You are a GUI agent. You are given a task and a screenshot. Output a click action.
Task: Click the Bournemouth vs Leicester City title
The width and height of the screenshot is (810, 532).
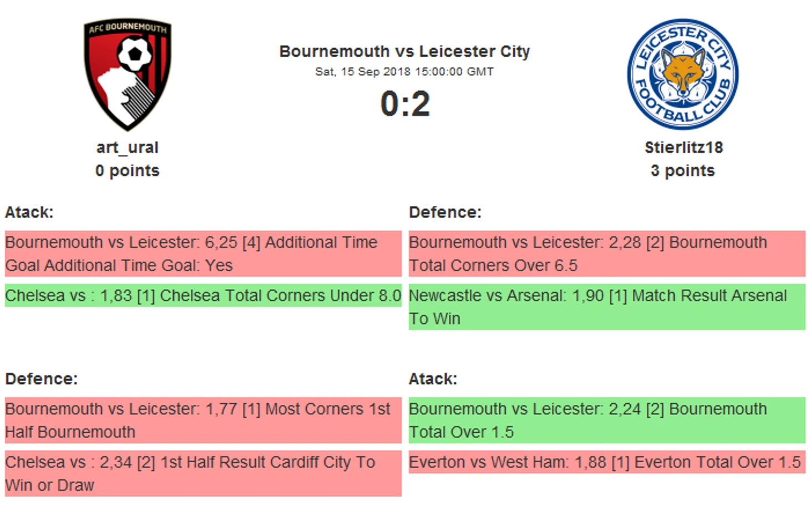pyautogui.click(x=404, y=52)
